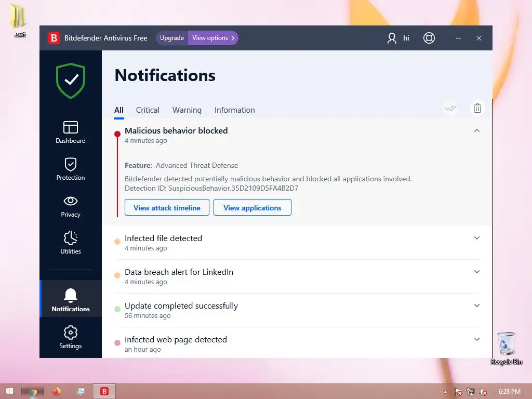Image resolution: width=532 pixels, height=399 pixels.
Task: Click the volume muted tray icon
Action: tap(483, 392)
